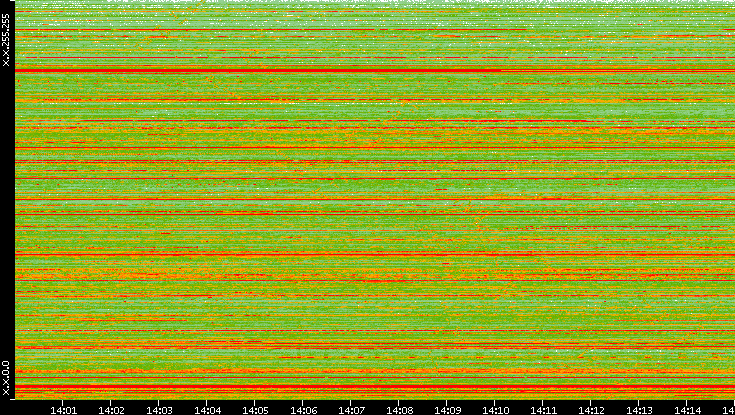Click the 14:05 time axis label
Viewport: 735px width, 415px height.
[x=255, y=410]
